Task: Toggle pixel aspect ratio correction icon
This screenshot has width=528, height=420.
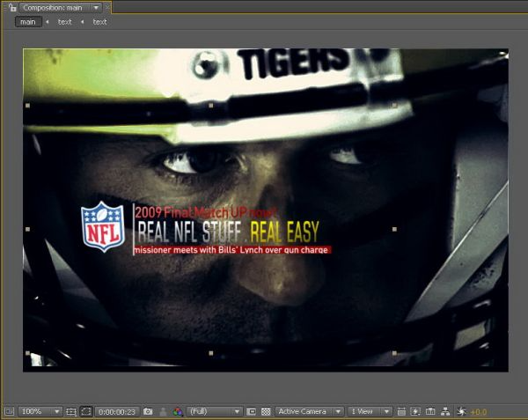Action: point(401,411)
